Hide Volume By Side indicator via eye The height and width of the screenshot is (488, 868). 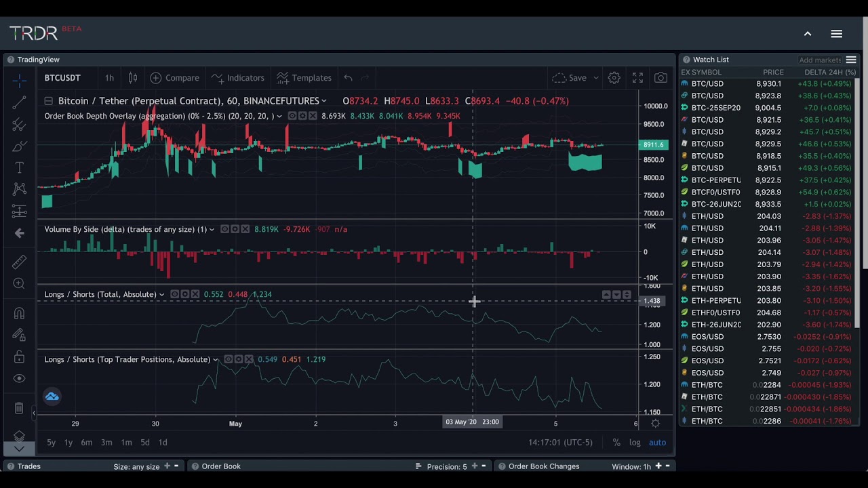(225, 229)
